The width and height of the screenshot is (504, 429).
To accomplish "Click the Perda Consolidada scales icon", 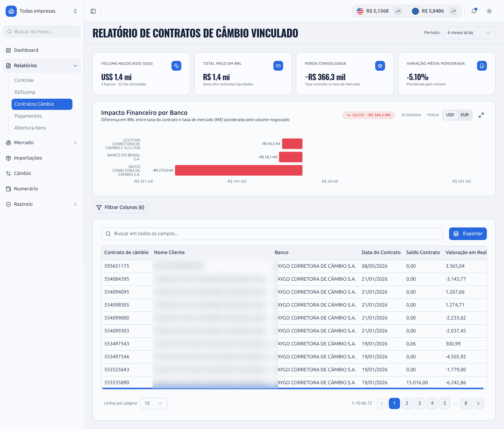I will pos(380,66).
